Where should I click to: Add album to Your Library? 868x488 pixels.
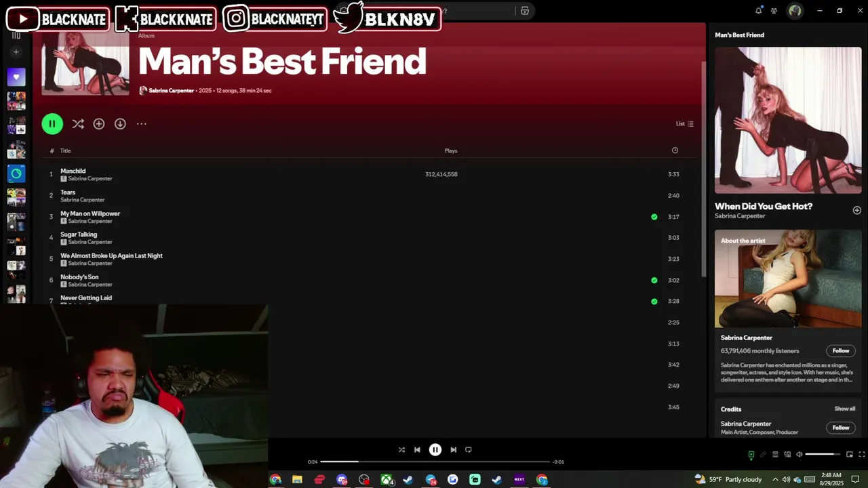(x=99, y=124)
